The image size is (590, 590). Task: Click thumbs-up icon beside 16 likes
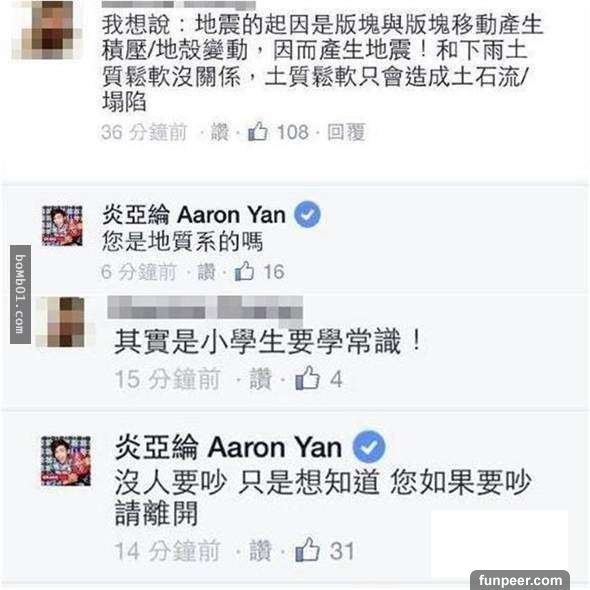coord(245,271)
